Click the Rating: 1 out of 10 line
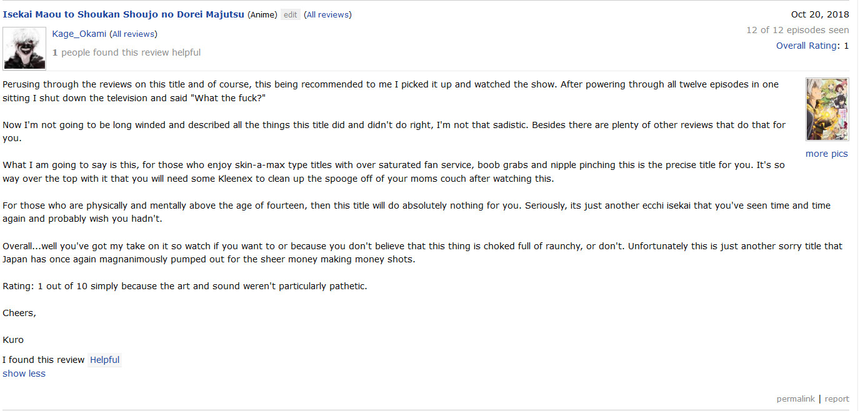Screen dimensions: 868x411 coord(185,286)
